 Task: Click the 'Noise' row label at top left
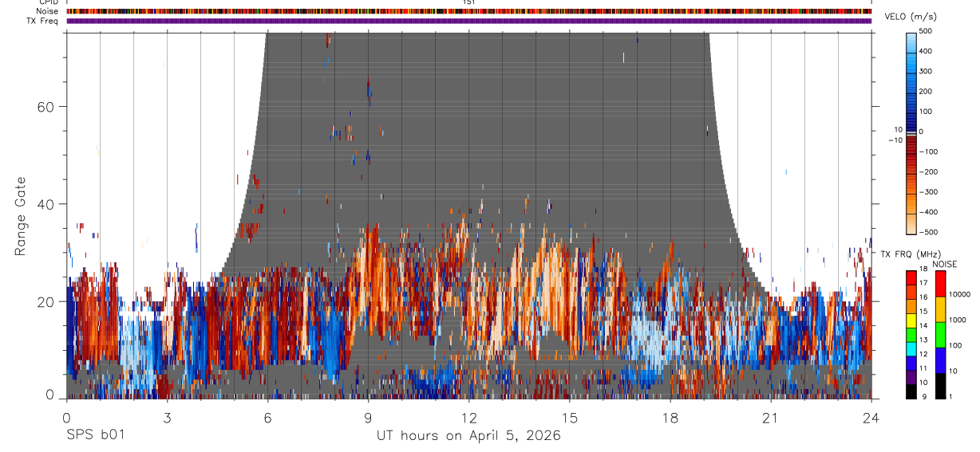[x=47, y=11]
